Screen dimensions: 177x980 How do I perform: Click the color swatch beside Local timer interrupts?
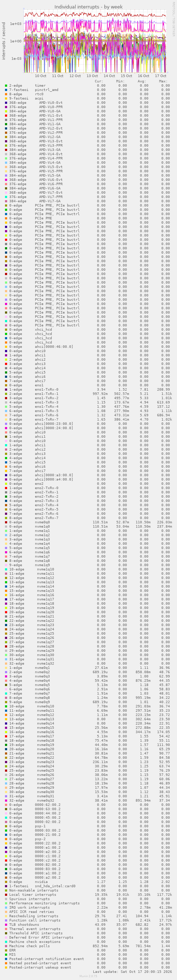tap(6, 894)
